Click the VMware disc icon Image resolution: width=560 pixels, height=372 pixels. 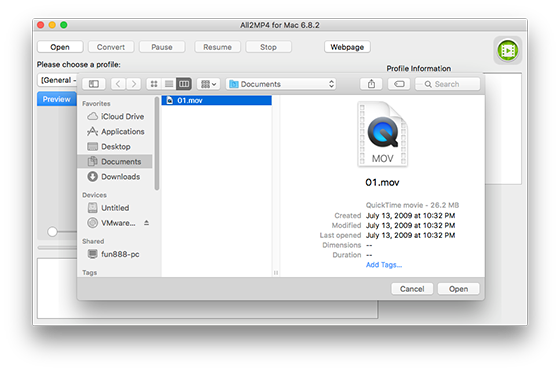coord(92,223)
